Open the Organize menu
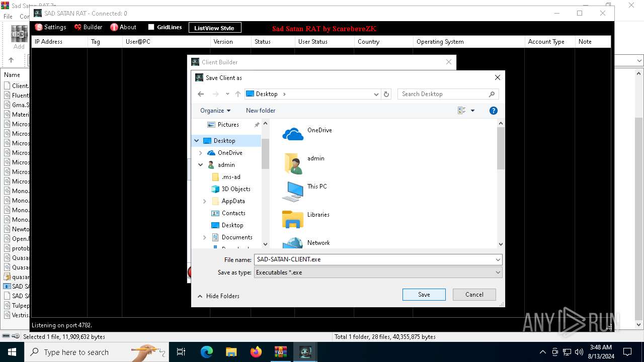Image resolution: width=644 pixels, height=362 pixels. (x=215, y=111)
